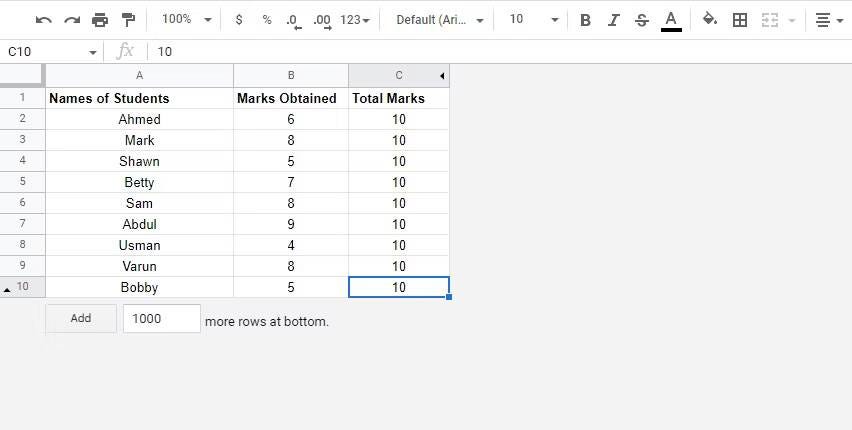Image resolution: width=852 pixels, height=430 pixels.
Task: Select the cell containing Shawn
Action: click(140, 161)
